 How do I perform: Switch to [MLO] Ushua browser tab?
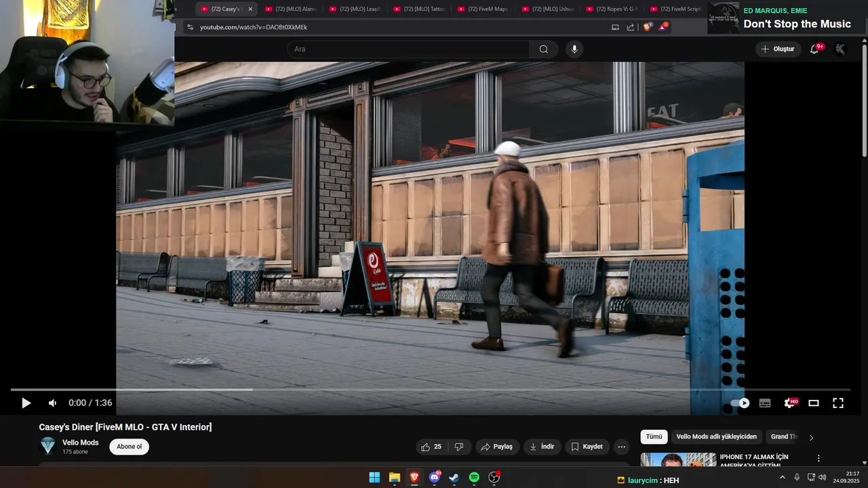[x=548, y=9]
